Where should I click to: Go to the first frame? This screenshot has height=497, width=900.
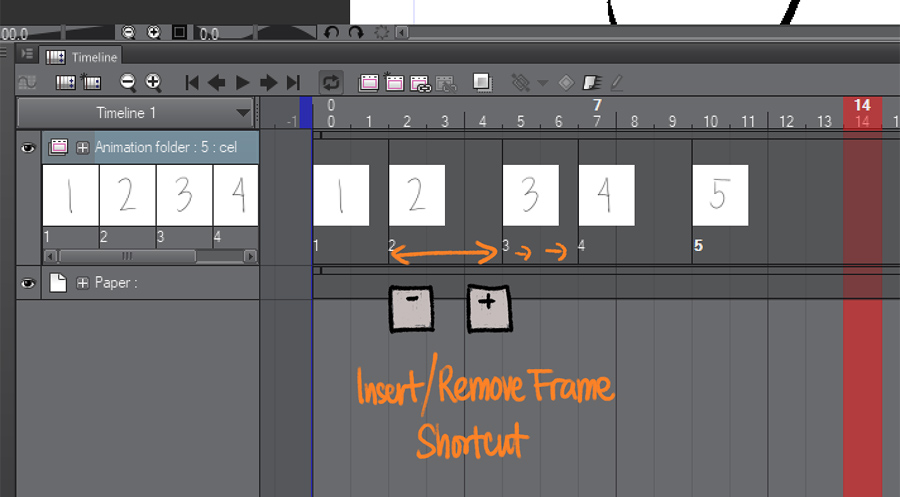192,83
